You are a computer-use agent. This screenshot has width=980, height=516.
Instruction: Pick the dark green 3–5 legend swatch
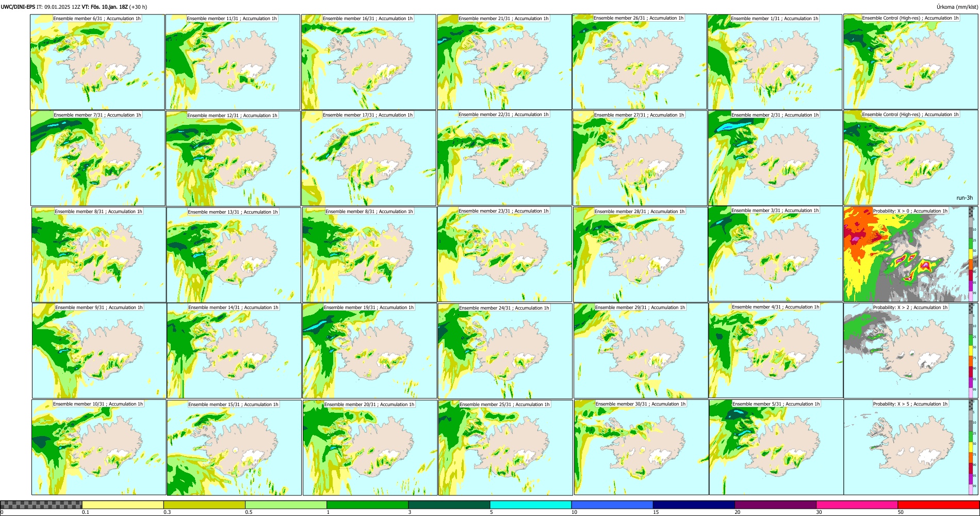449,505
